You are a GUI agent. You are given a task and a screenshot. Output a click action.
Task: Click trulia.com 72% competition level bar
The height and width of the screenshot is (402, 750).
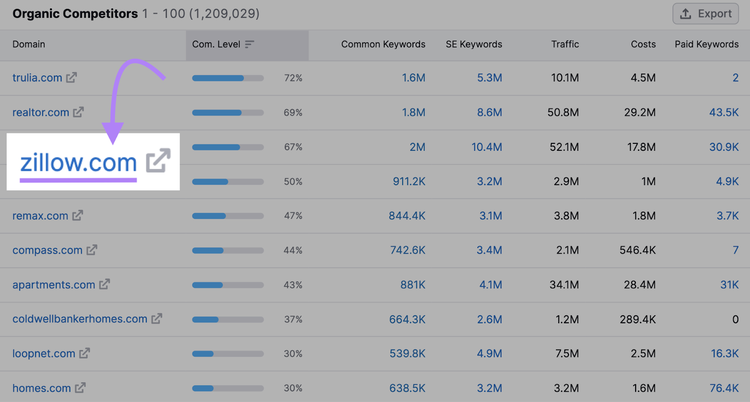228,78
